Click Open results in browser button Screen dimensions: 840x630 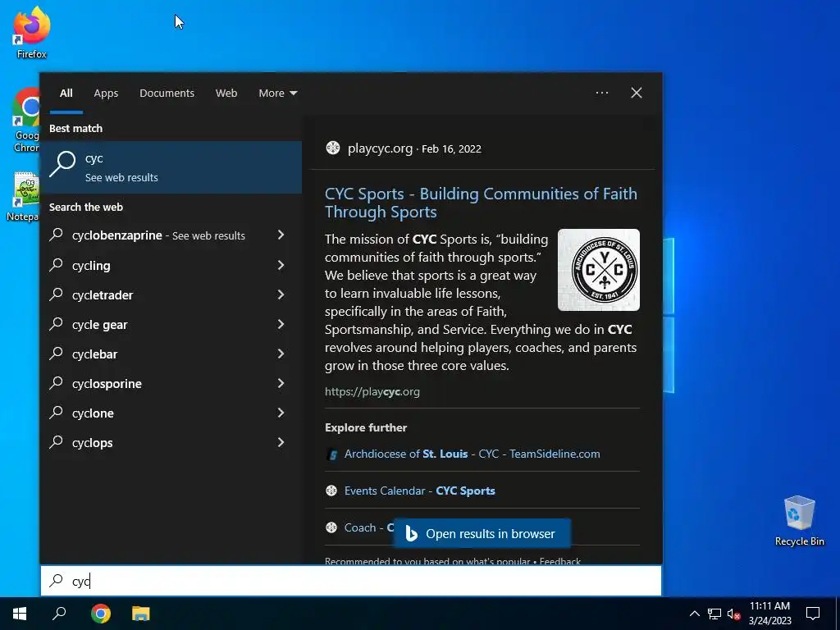click(x=482, y=533)
